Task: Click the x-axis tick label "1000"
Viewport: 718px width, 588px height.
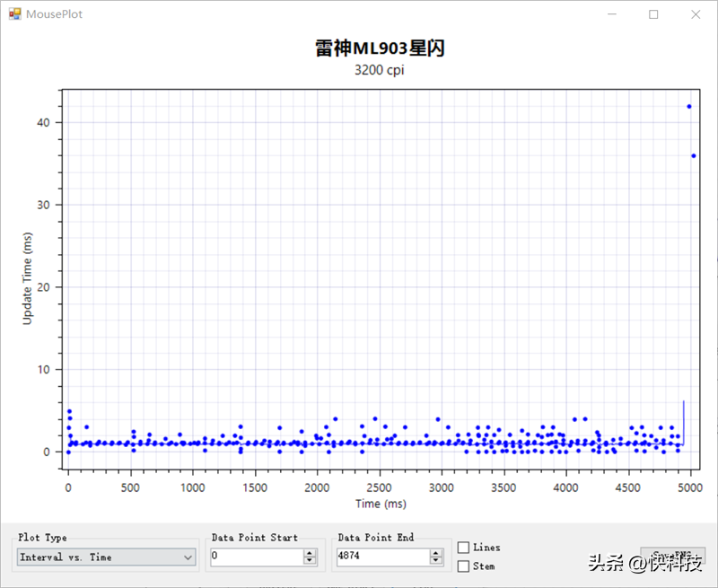Action: [193, 487]
